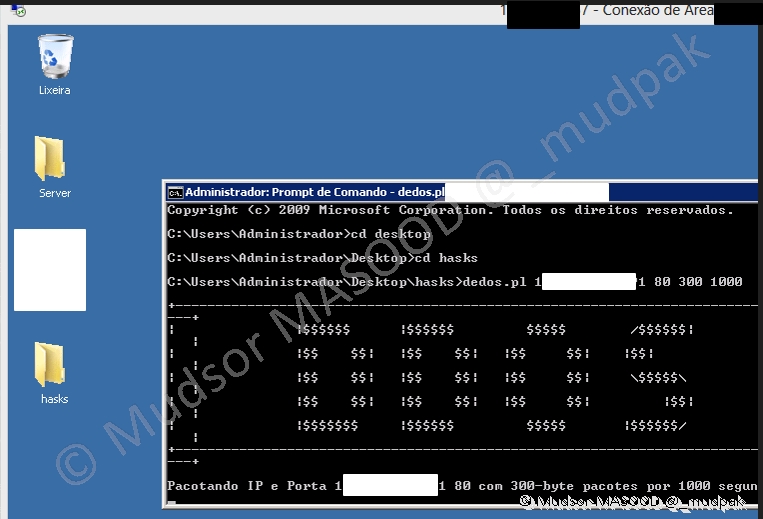The image size is (763, 519).
Task: Click the Lixeira label text
Action: point(54,90)
